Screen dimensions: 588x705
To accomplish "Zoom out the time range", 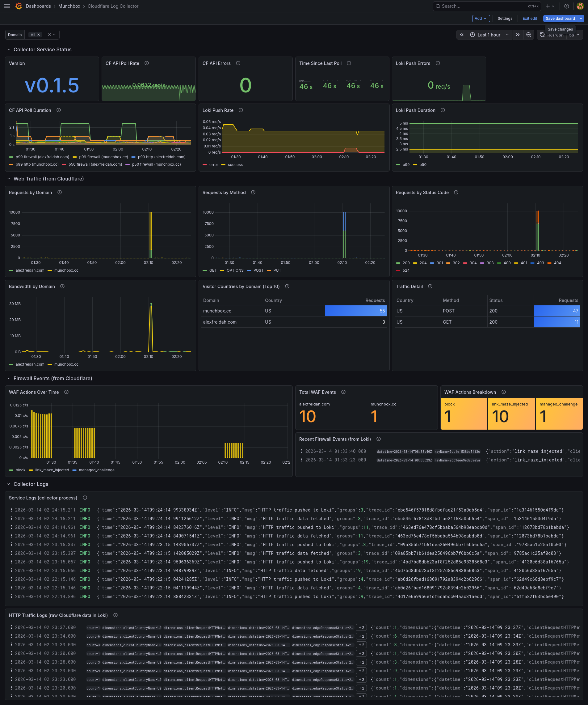I will coord(529,35).
